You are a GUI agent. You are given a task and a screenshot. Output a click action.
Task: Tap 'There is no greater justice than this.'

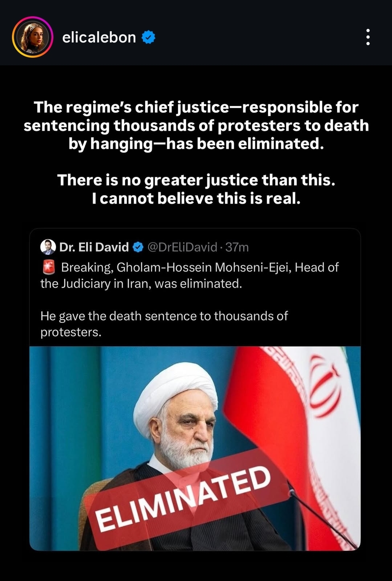click(x=196, y=180)
